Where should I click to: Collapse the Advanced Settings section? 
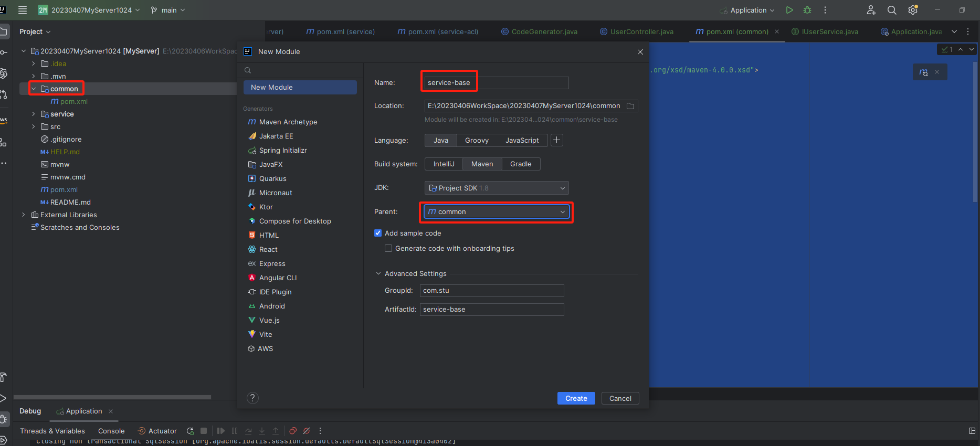point(378,273)
